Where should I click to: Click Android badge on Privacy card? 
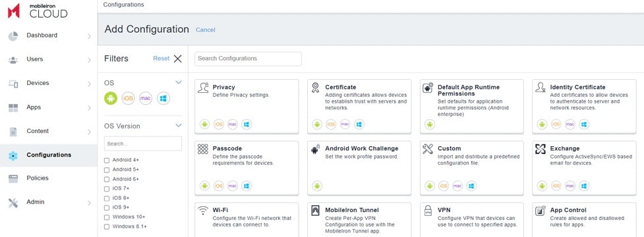[x=204, y=124]
